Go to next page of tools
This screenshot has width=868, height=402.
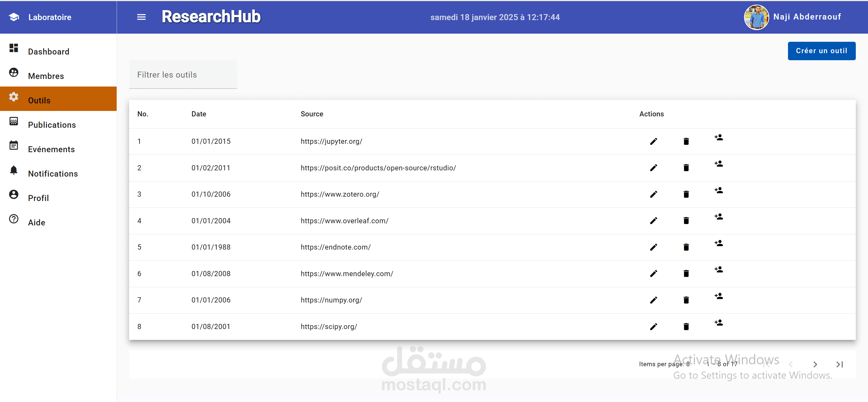815,364
